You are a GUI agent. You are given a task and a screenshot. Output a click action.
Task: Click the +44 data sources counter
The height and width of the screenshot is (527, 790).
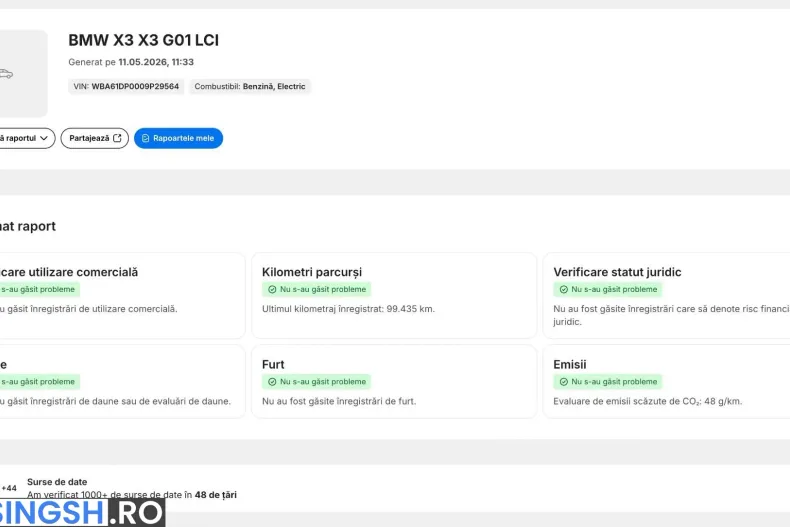(9, 488)
